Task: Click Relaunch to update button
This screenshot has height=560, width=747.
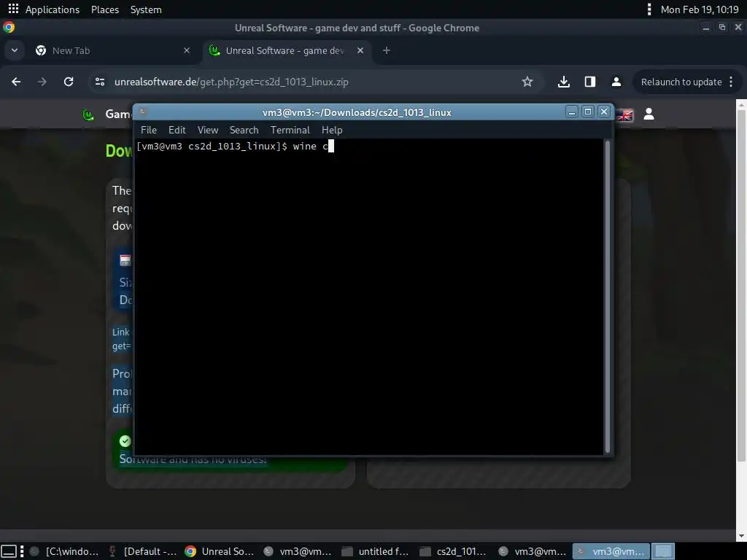Action: click(681, 82)
